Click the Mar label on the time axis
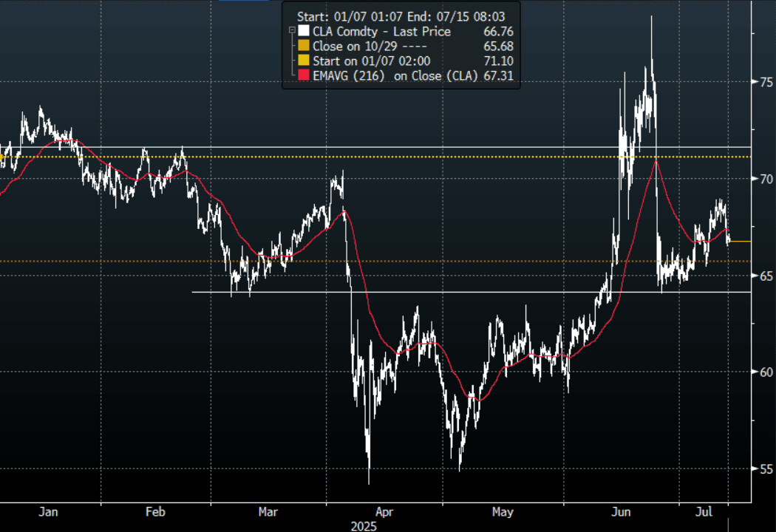This screenshot has height=532, width=776. (268, 511)
